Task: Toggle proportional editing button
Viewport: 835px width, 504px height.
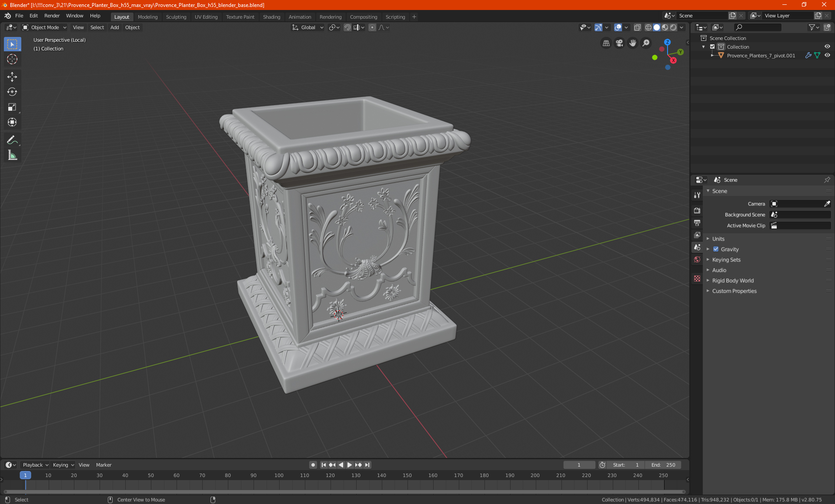Action: pyautogui.click(x=372, y=27)
